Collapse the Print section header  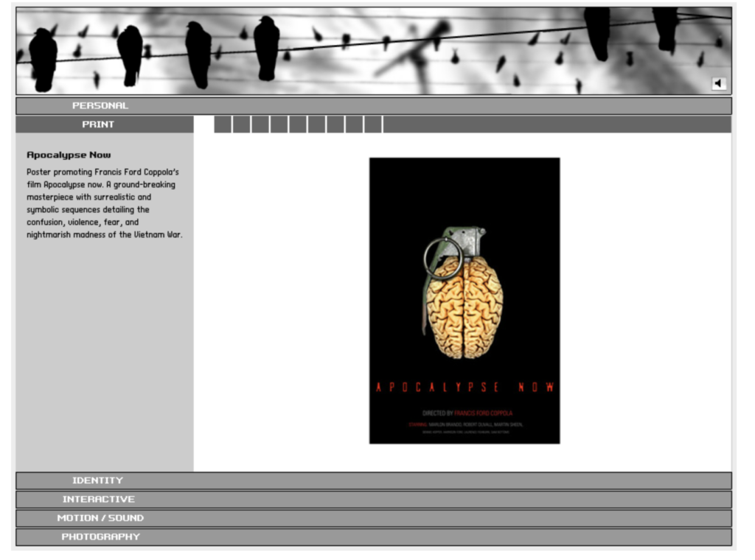pyautogui.click(x=98, y=125)
